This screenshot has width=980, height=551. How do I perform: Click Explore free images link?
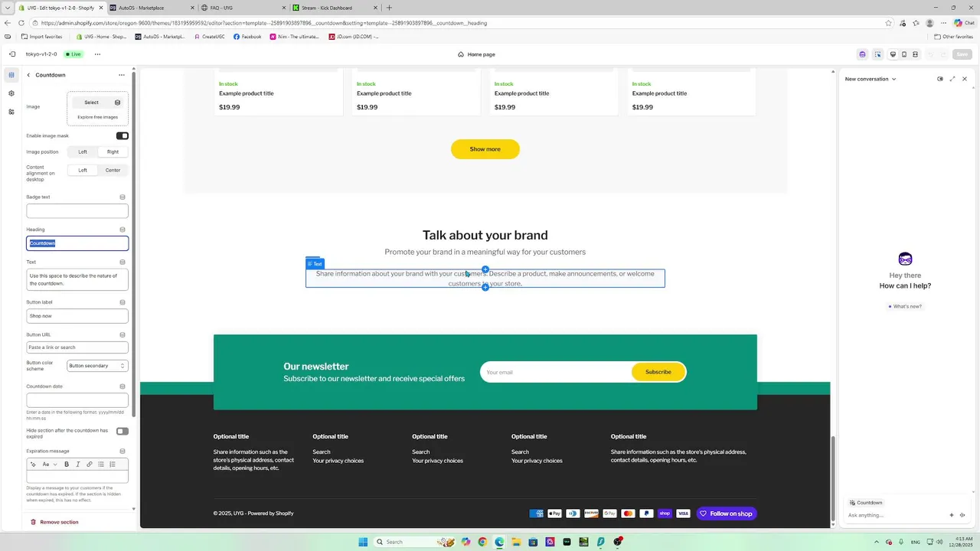click(97, 117)
